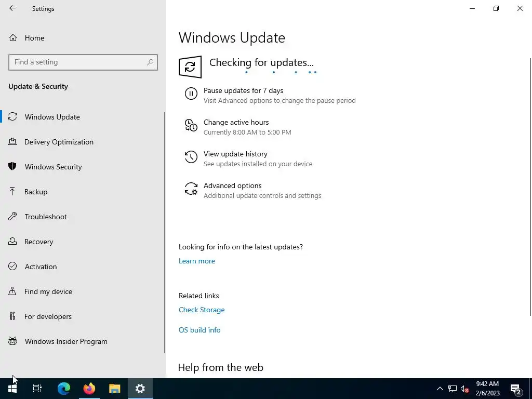Click the Backup arrow icon
This screenshot has height=399, width=532.
coord(12,192)
